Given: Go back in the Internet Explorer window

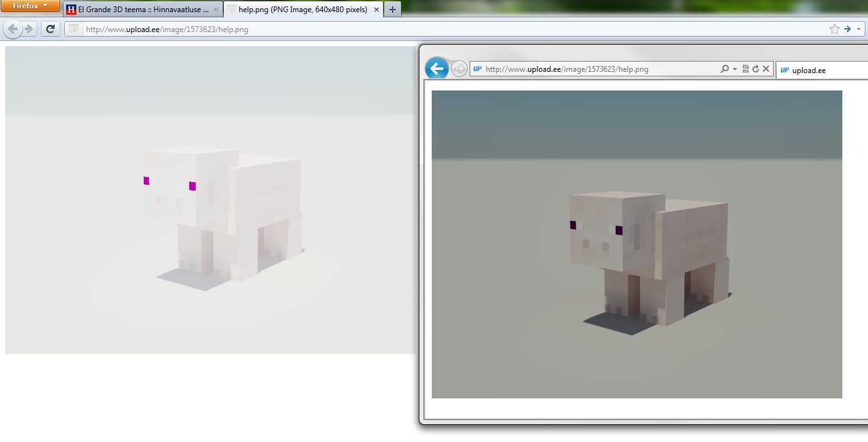Looking at the screenshot, I should pos(436,69).
